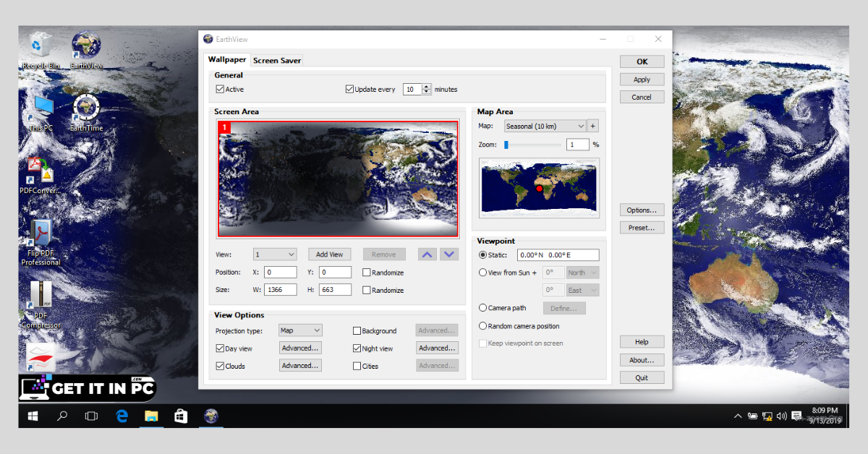This screenshot has height=454, width=868.
Task: Open Map type Seasonal dropdown
Action: [545, 126]
